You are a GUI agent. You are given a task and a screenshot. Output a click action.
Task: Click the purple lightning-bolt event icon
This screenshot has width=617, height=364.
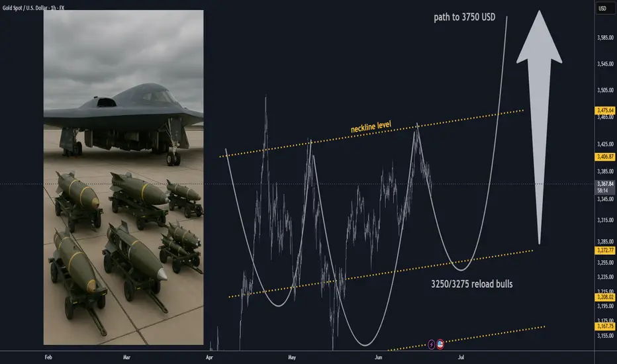pos(431,345)
